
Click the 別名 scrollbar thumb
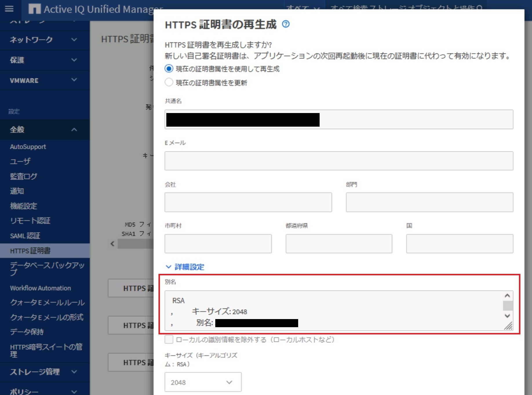coord(508,306)
